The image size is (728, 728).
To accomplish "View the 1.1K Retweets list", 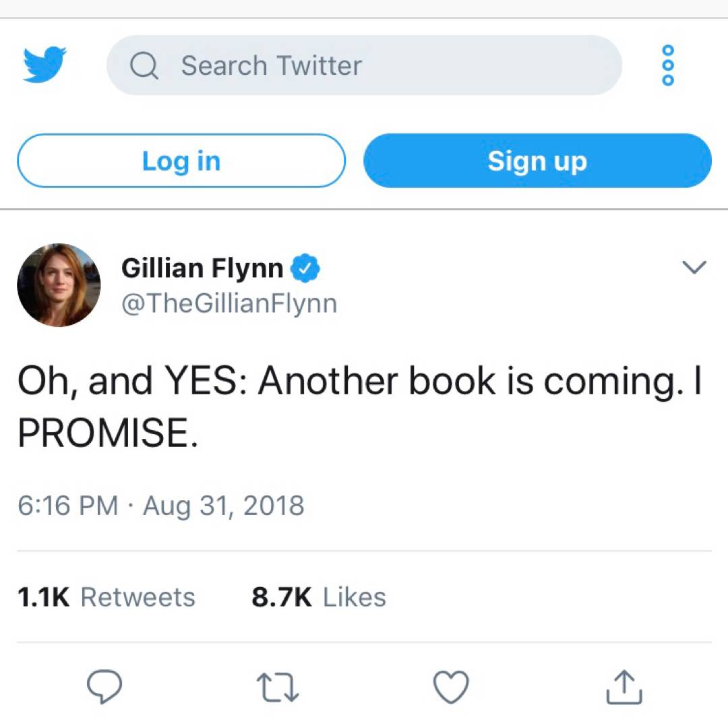I will pos(106,597).
